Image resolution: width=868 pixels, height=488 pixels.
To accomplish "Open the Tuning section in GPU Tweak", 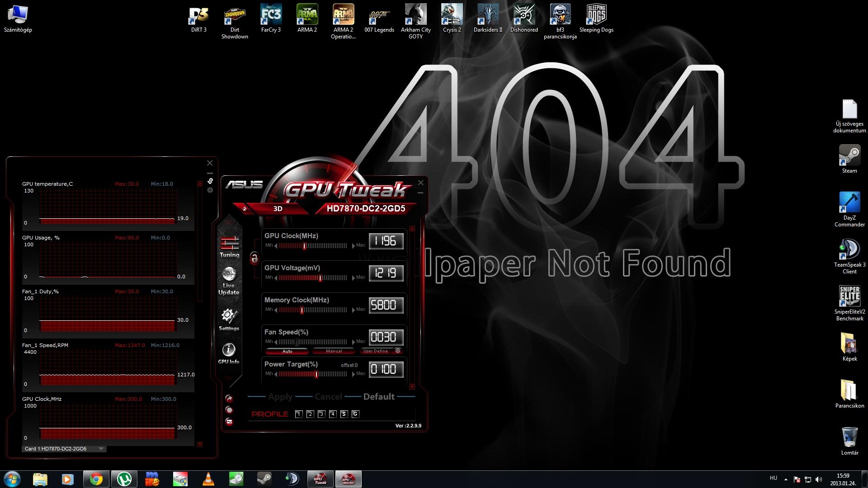I will click(x=230, y=247).
